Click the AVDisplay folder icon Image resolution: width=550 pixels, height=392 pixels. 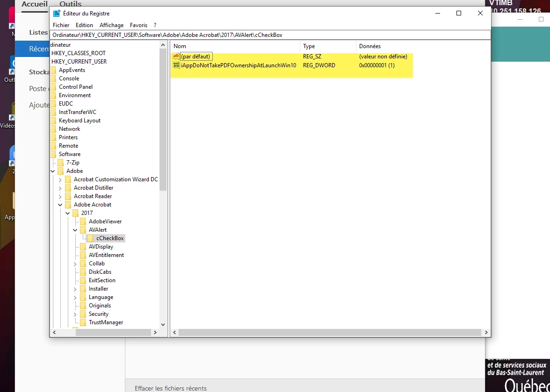(83, 247)
